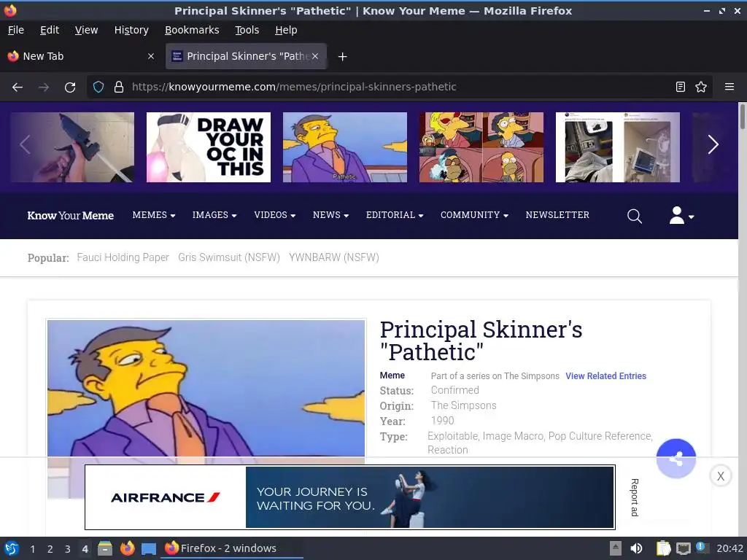Reload the current page

tap(70, 87)
